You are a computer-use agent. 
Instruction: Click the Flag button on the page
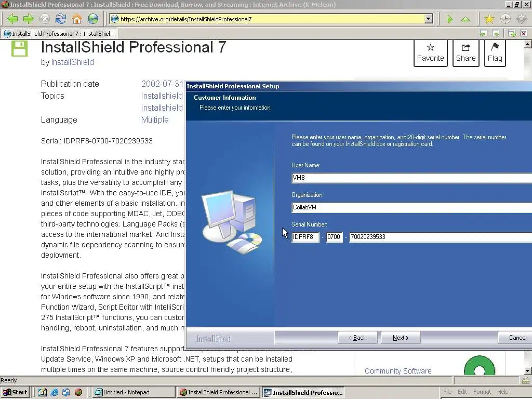(495, 53)
